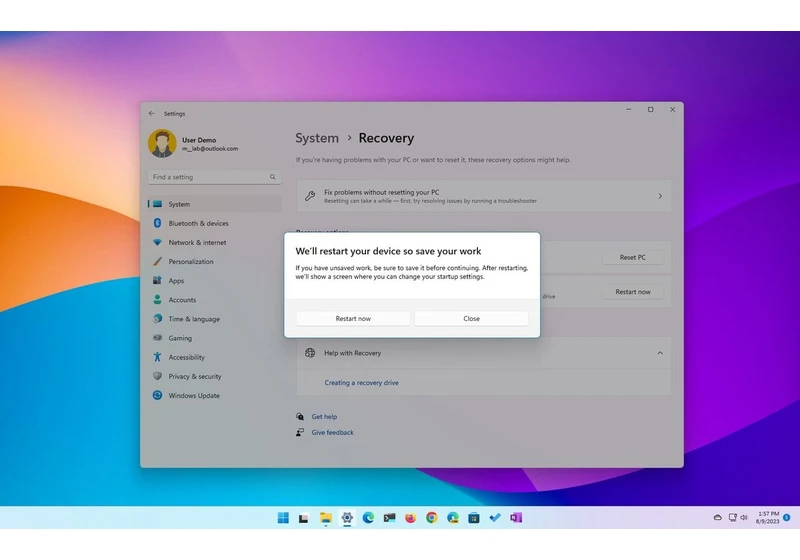Click Restart now in the dialog
This screenshot has width=800, height=560.
pos(353,318)
